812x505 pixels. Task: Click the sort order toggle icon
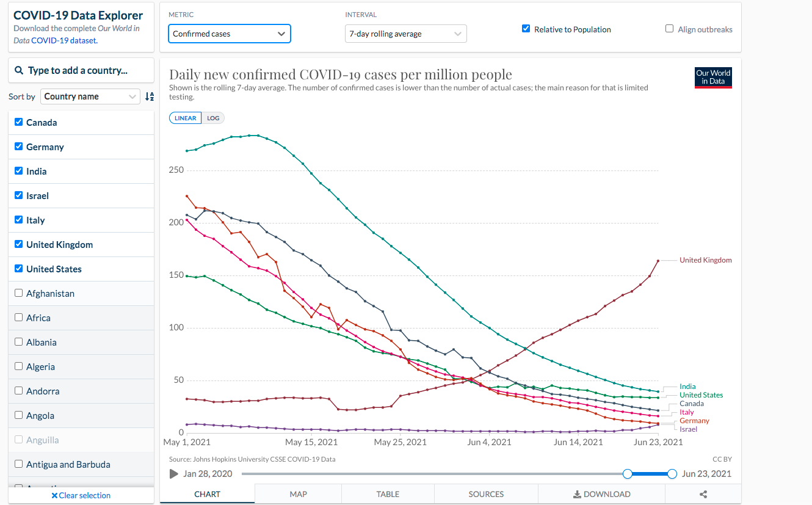tap(150, 96)
